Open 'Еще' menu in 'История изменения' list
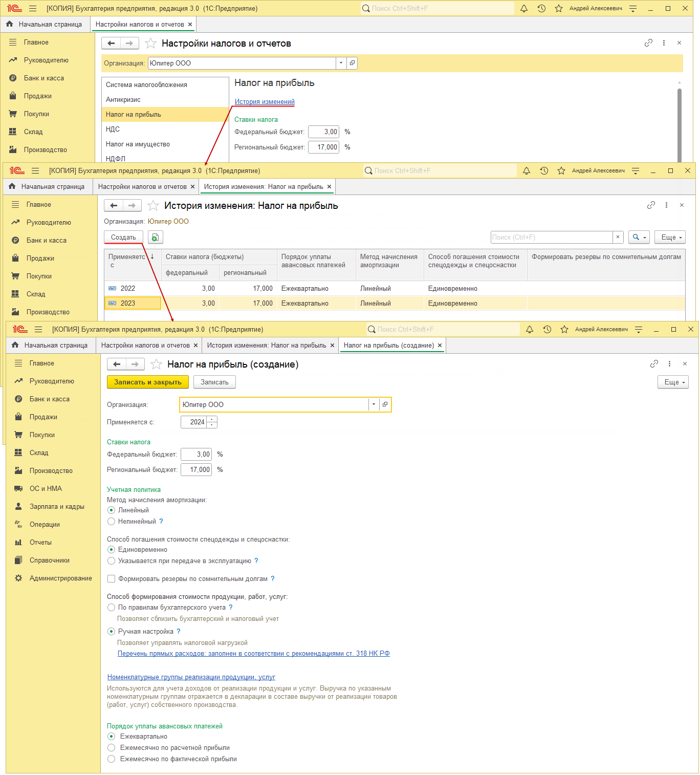Image resolution: width=700 pixels, height=775 pixels. [x=670, y=238]
